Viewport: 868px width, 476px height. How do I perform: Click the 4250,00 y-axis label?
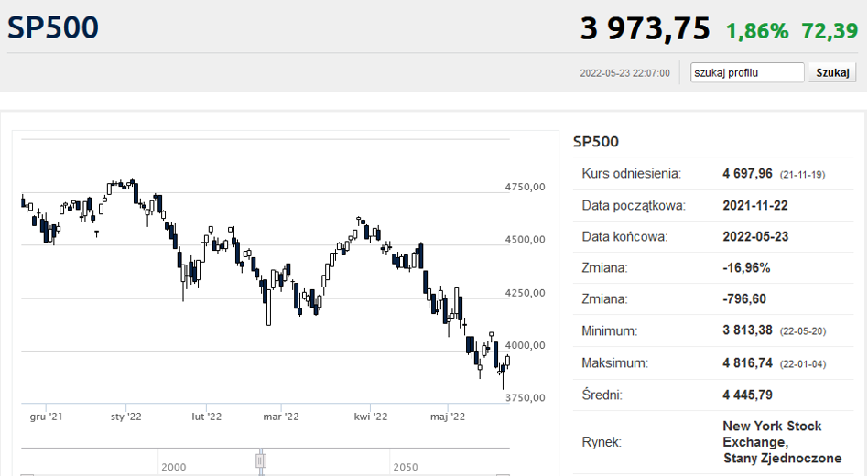(x=525, y=293)
